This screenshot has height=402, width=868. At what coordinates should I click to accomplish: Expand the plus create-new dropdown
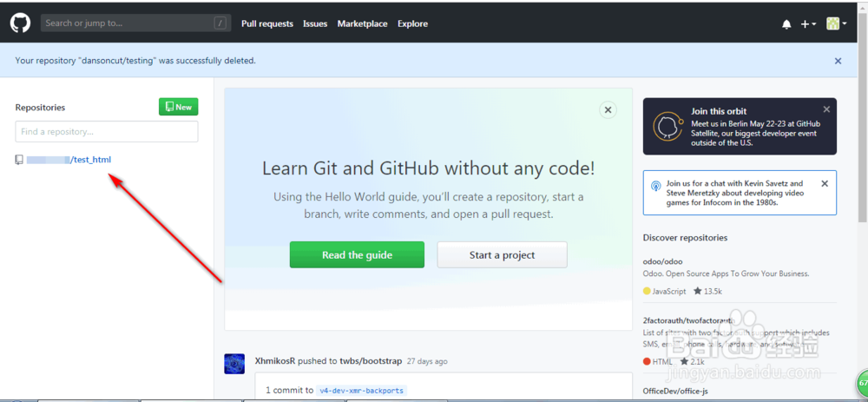click(x=808, y=23)
